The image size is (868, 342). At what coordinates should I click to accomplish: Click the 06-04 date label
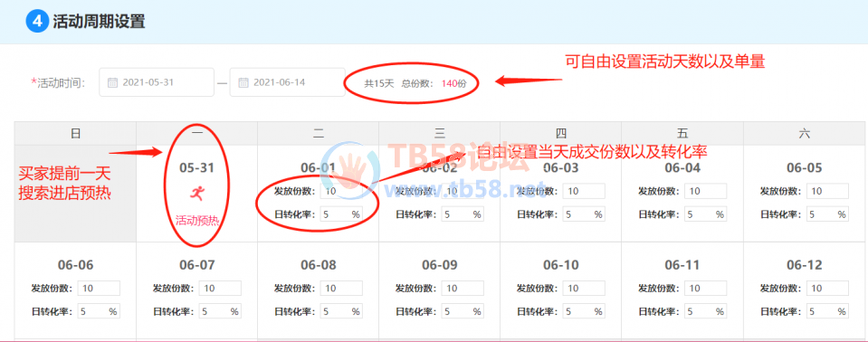(x=682, y=167)
